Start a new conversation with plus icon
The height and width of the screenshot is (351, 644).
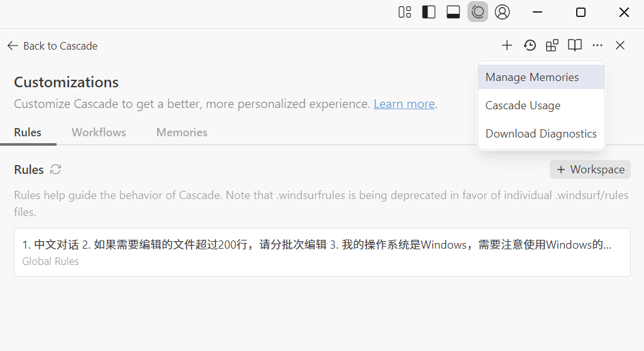[507, 45]
